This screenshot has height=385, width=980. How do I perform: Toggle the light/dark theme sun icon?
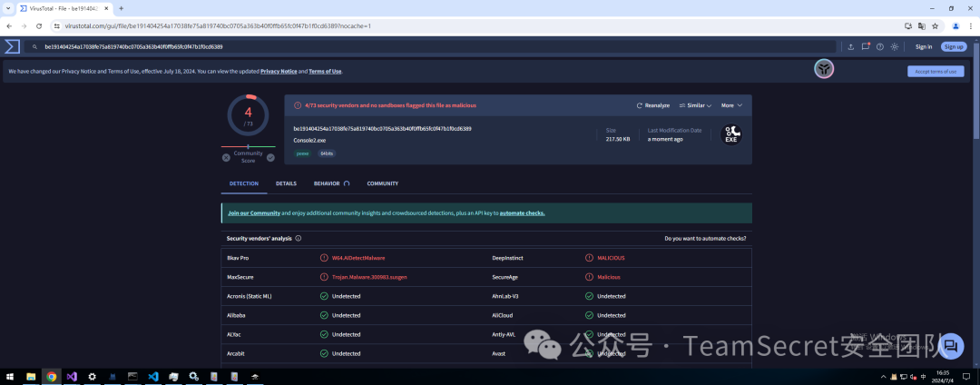[x=895, y=47]
